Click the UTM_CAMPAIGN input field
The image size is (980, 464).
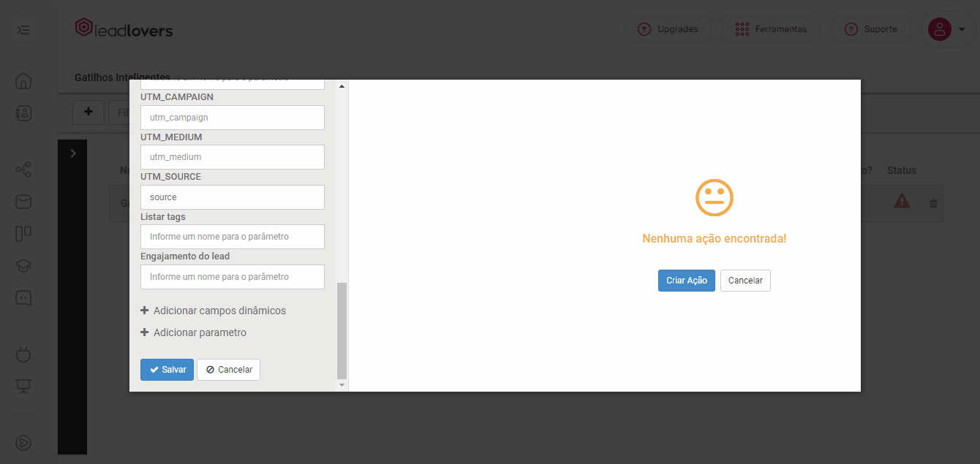[x=232, y=118]
